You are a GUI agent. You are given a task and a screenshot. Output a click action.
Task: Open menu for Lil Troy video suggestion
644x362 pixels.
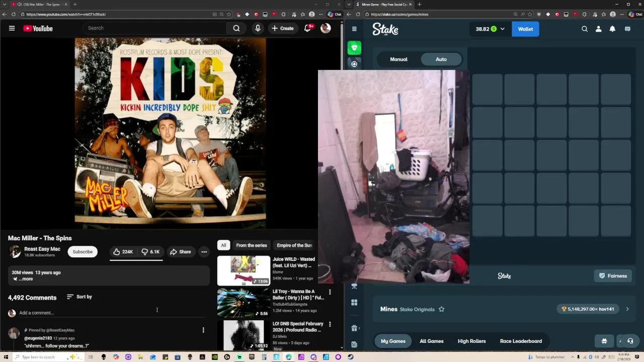330,292
